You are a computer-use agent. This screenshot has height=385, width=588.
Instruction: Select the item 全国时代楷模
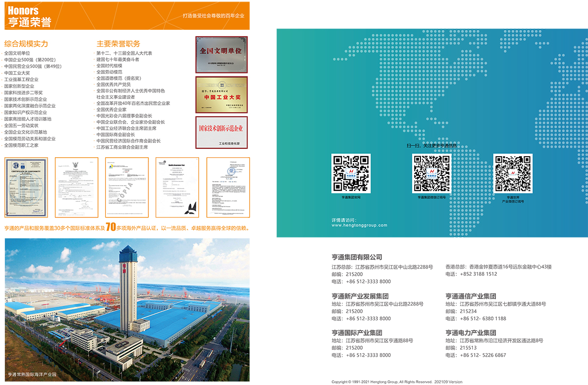point(109,66)
